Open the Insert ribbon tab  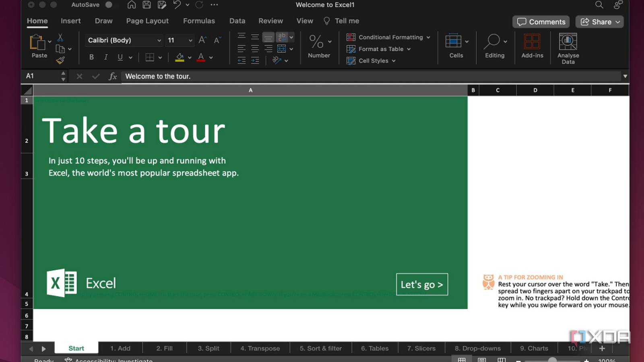click(x=70, y=21)
